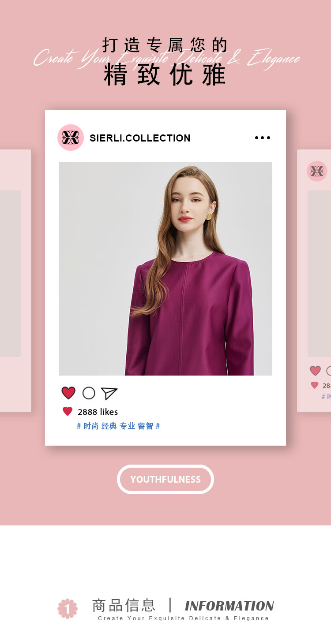The height and width of the screenshot is (644, 331).
Task: Click the heart icon on right card
Action: 315,371
